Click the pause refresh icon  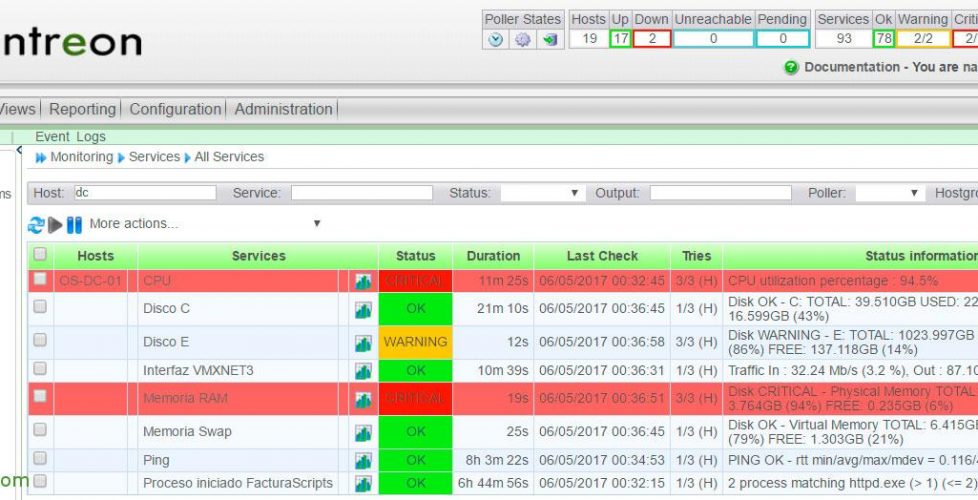[x=74, y=224]
